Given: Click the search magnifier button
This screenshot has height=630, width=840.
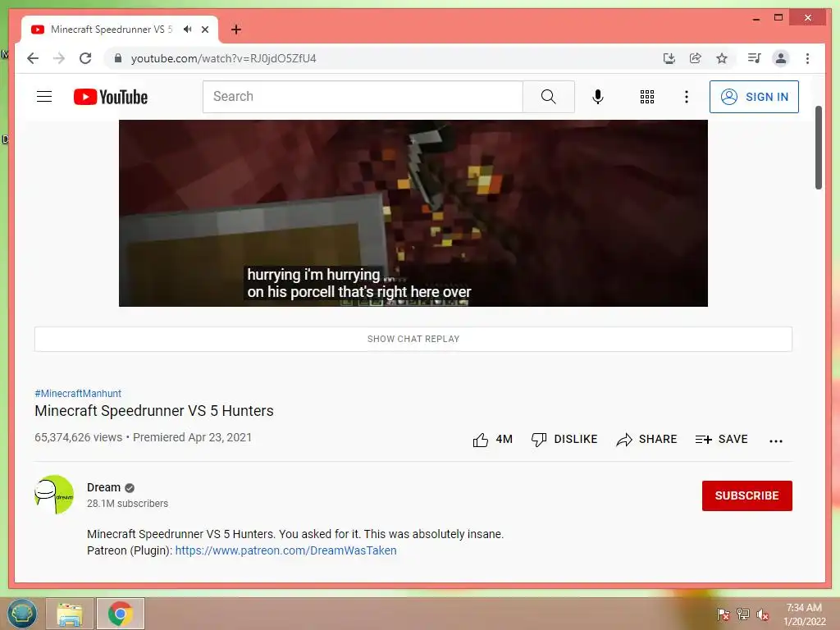Looking at the screenshot, I should click(x=548, y=97).
